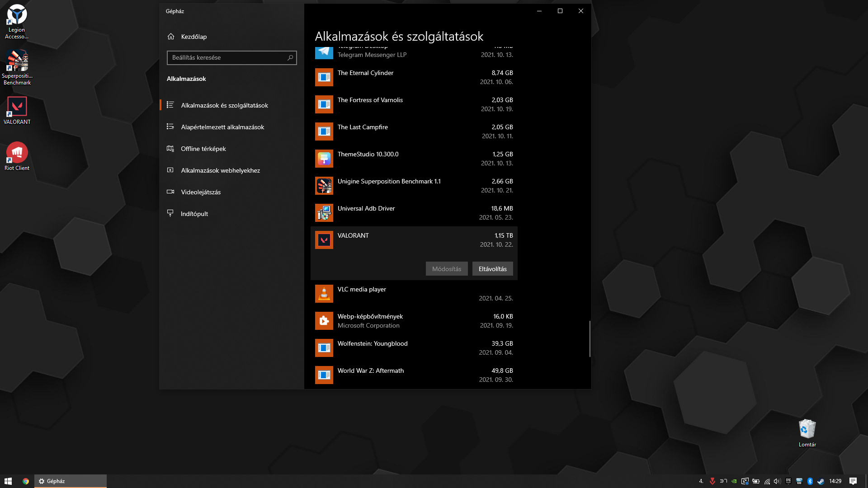Click the Unigine Superposition Benchmark list icon

coord(324,186)
